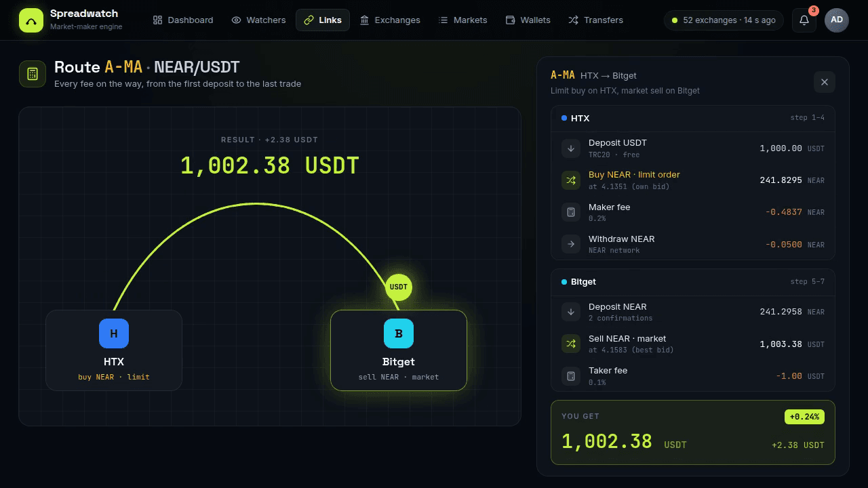Click the -1.00 USDT taker fee value

[800, 376]
